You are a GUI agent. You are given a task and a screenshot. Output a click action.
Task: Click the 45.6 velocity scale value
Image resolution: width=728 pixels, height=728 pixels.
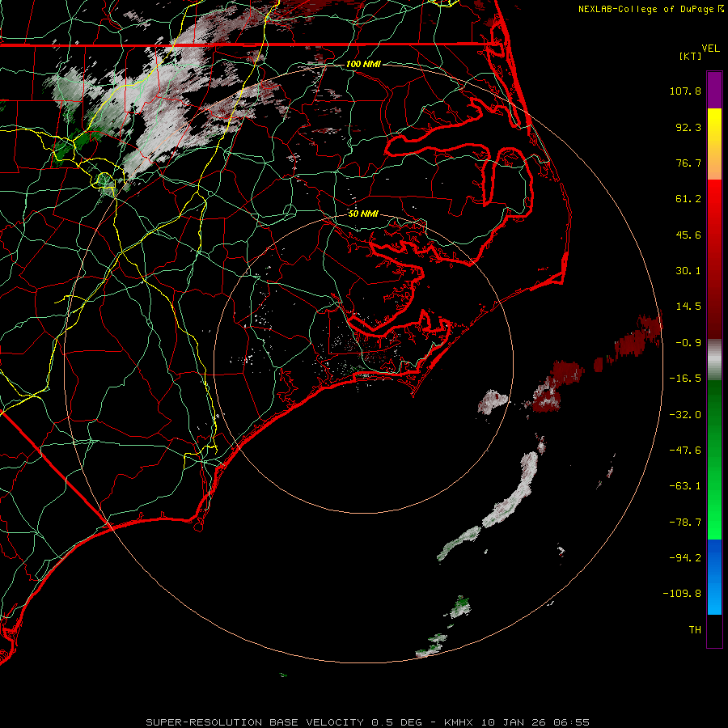688,235
